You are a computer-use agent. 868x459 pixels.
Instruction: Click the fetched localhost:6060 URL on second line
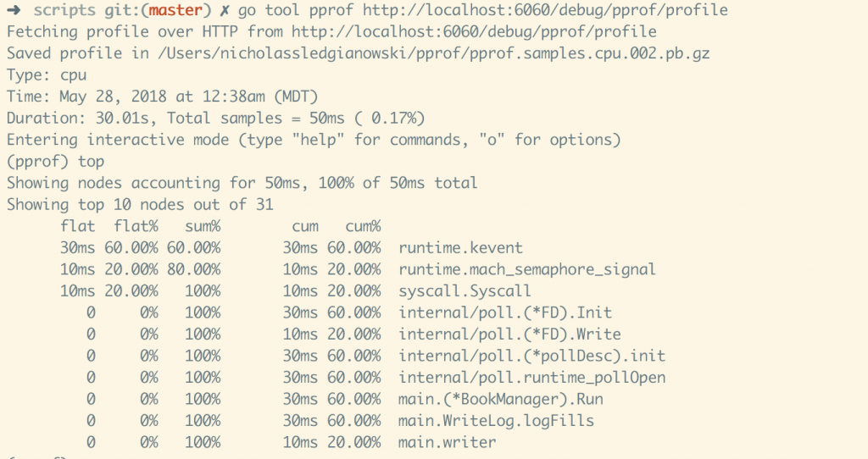474,31
